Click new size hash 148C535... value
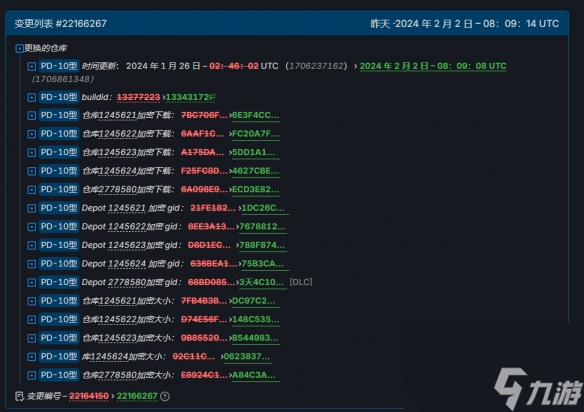Viewport: 584px width, 412px height. tap(255, 319)
